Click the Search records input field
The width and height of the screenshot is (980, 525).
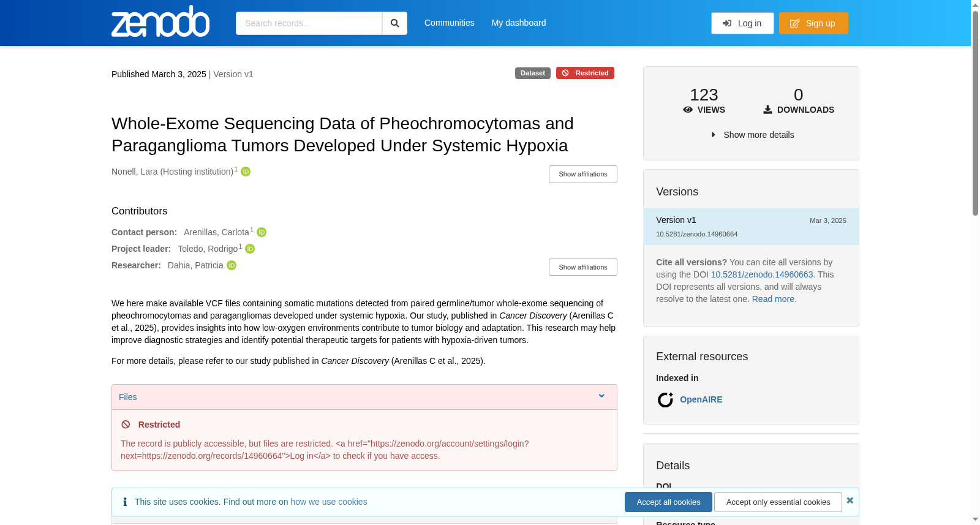point(309,23)
